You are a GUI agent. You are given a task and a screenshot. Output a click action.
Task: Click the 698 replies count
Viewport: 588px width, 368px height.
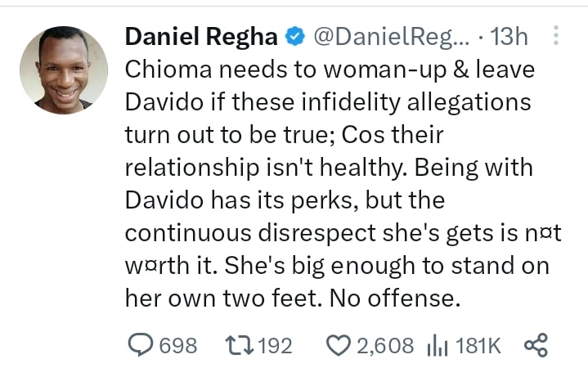pyautogui.click(x=177, y=346)
